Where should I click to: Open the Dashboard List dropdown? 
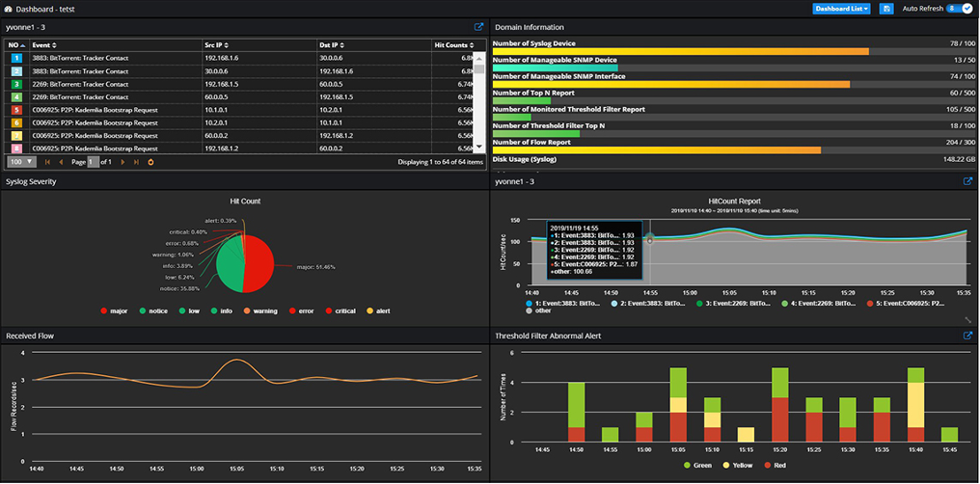click(x=842, y=9)
